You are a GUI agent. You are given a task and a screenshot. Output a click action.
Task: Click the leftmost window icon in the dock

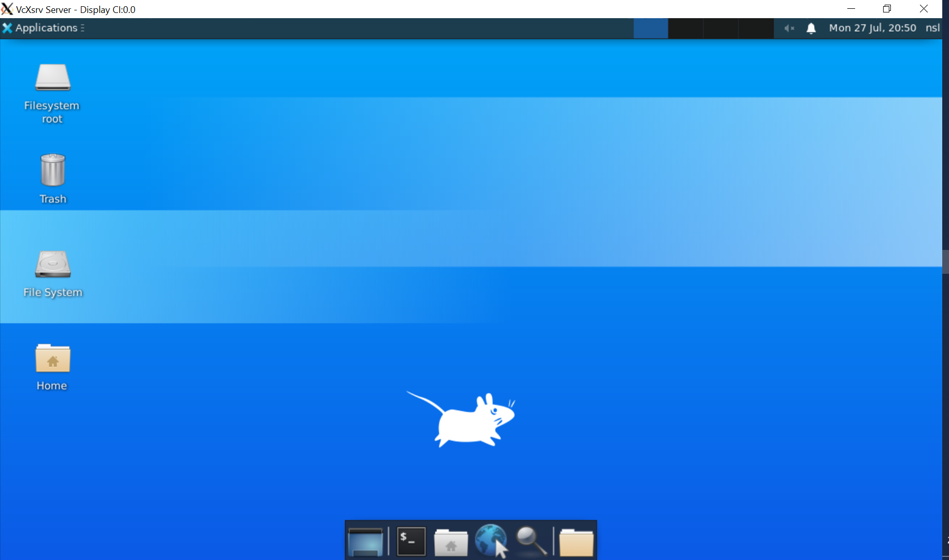(x=366, y=541)
